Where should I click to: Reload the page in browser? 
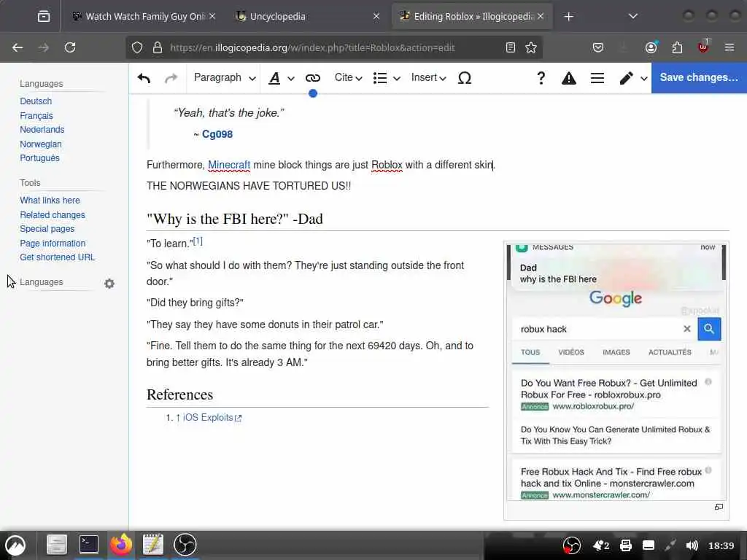coord(70,47)
